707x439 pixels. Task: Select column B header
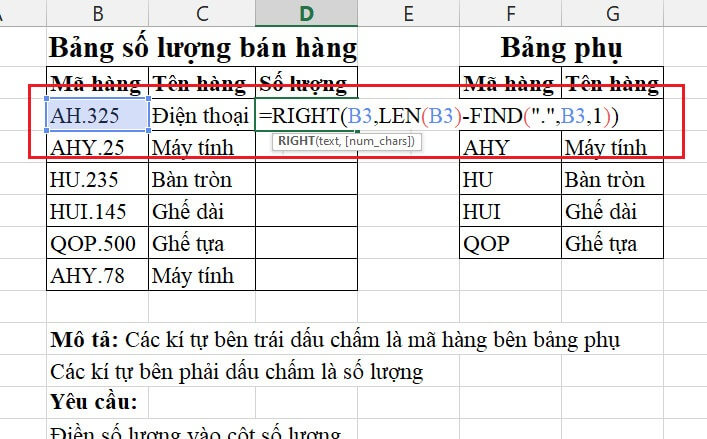point(97,14)
